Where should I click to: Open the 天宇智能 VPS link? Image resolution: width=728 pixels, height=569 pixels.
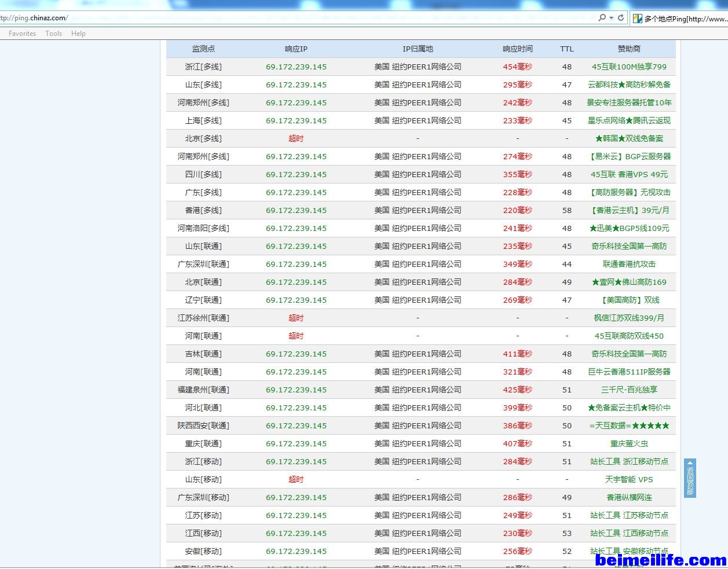(629, 479)
